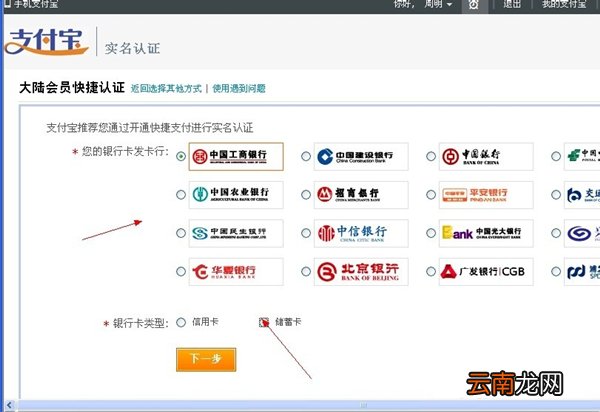The height and width of the screenshot is (412, 600).
Task: Click the 支付宝推荐您通过开通快捷支付进行实名认证 text
Action: 150,128
